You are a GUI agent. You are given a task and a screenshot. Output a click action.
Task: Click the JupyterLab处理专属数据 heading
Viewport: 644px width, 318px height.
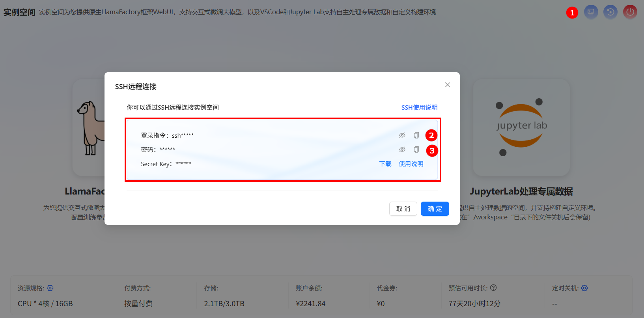[521, 191]
